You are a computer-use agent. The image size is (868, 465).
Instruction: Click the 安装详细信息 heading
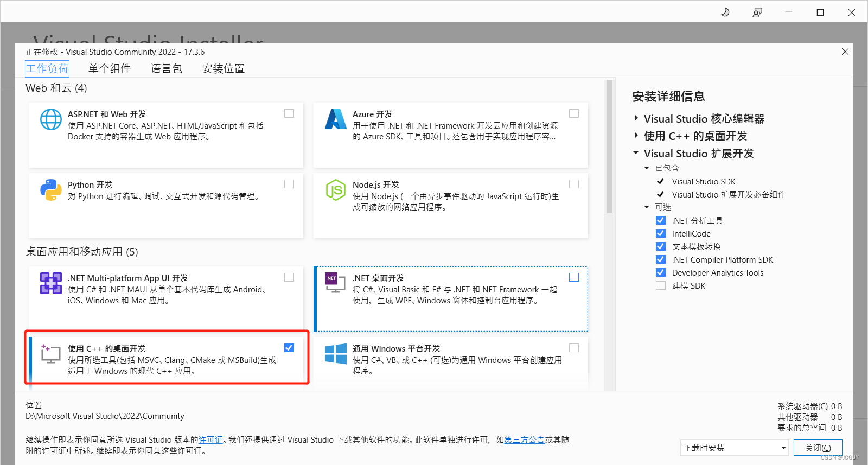click(668, 97)
